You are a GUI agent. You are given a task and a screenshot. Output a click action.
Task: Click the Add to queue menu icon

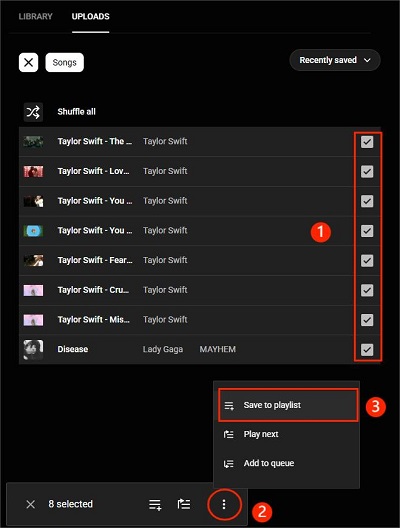pyautogui.click(x=229, y=464)
